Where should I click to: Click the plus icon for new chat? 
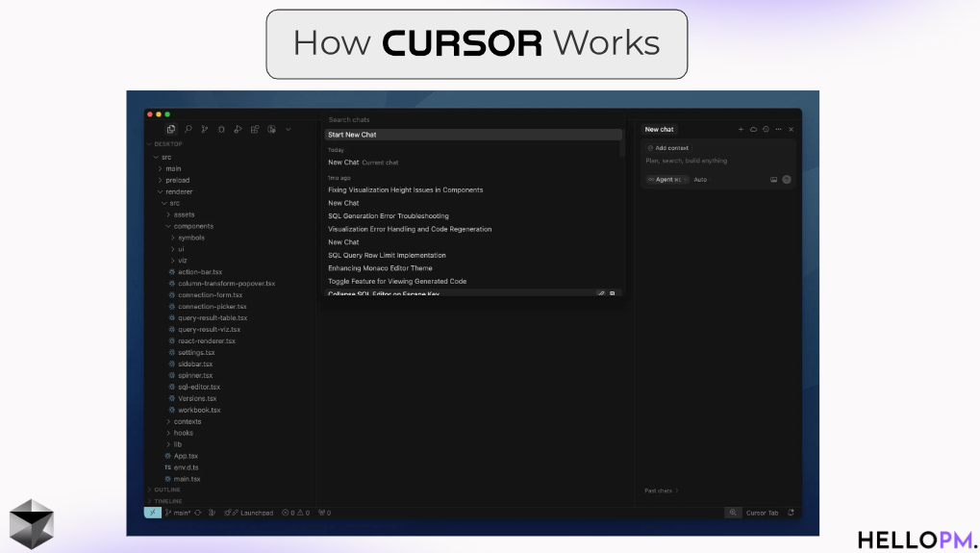(741, 129)
